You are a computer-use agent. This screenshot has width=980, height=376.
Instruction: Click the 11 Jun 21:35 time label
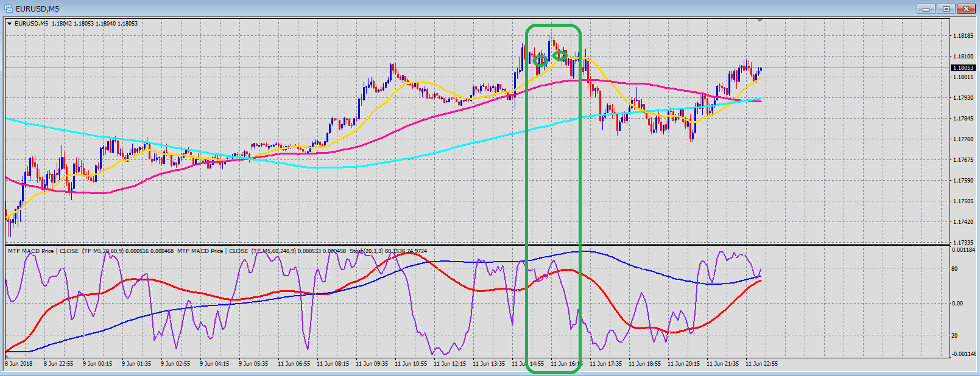(x=723, y=364)
